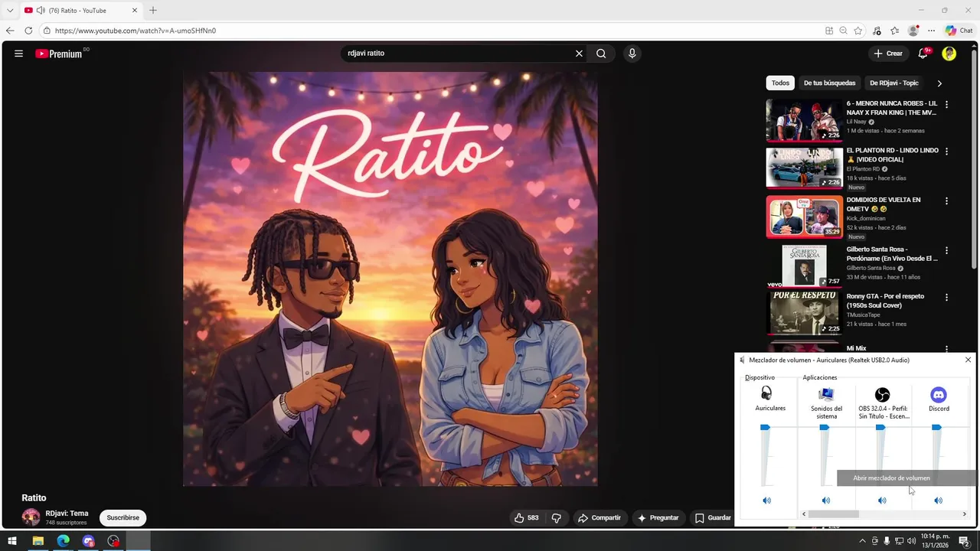Open browser Settings and more ellipsis

click(x=931, y=31)
